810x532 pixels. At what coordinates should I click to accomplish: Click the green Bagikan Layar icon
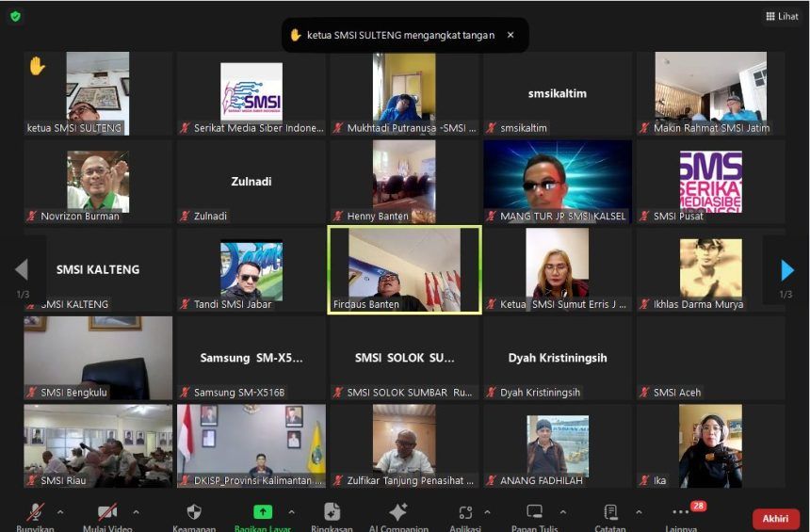(263, 512)
